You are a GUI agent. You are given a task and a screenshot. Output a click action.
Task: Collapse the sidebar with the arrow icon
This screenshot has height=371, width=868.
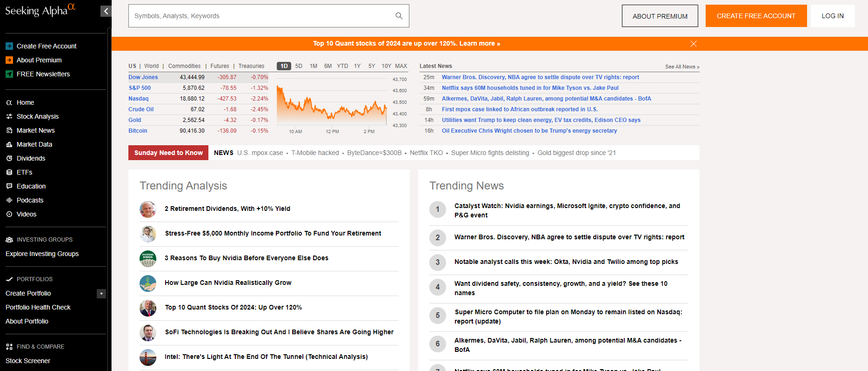[x=106, y=11]
